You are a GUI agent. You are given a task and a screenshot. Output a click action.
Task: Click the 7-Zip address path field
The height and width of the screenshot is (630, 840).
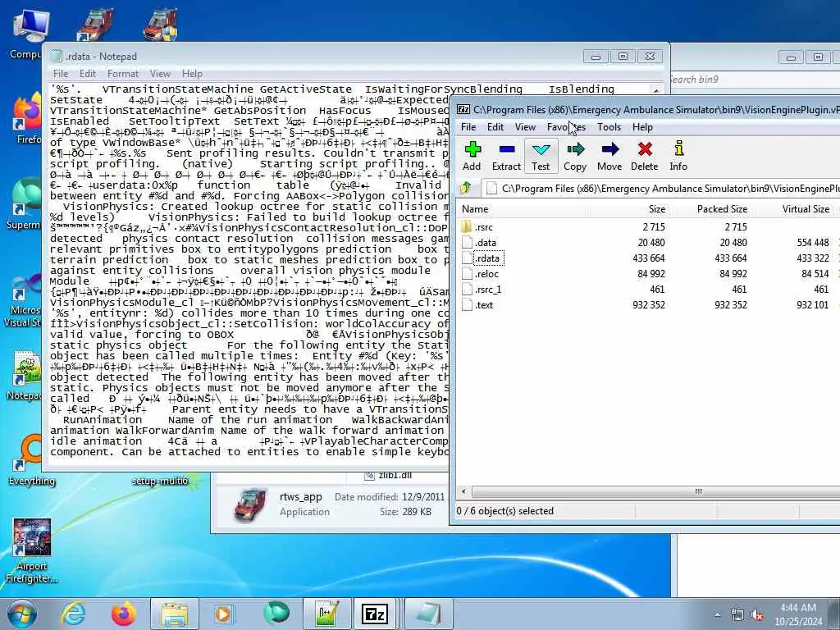[x=662, y=188]
